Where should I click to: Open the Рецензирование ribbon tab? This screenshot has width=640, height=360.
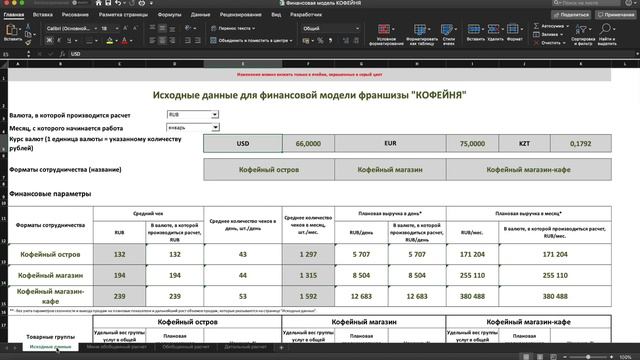(x=240, y=14)
